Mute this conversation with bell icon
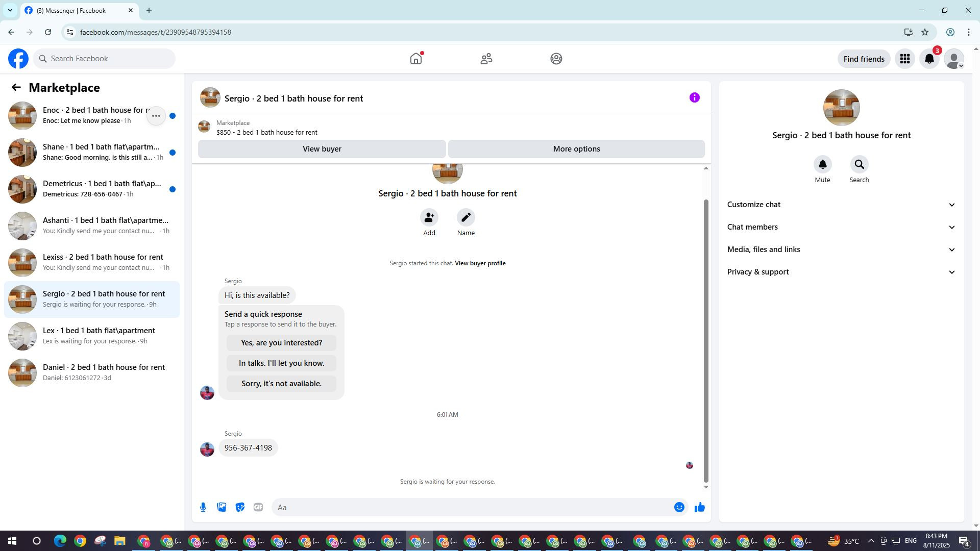980x551 pixels. coord(822,165)
